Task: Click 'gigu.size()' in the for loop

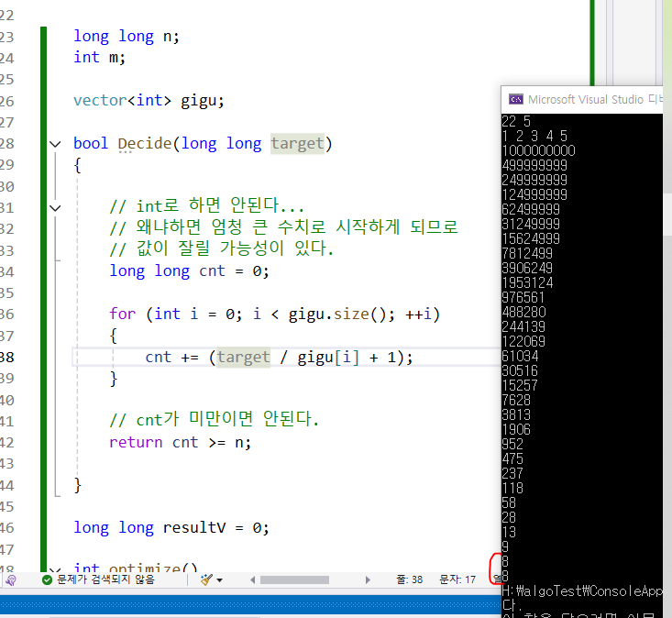Action: [336, 314]
